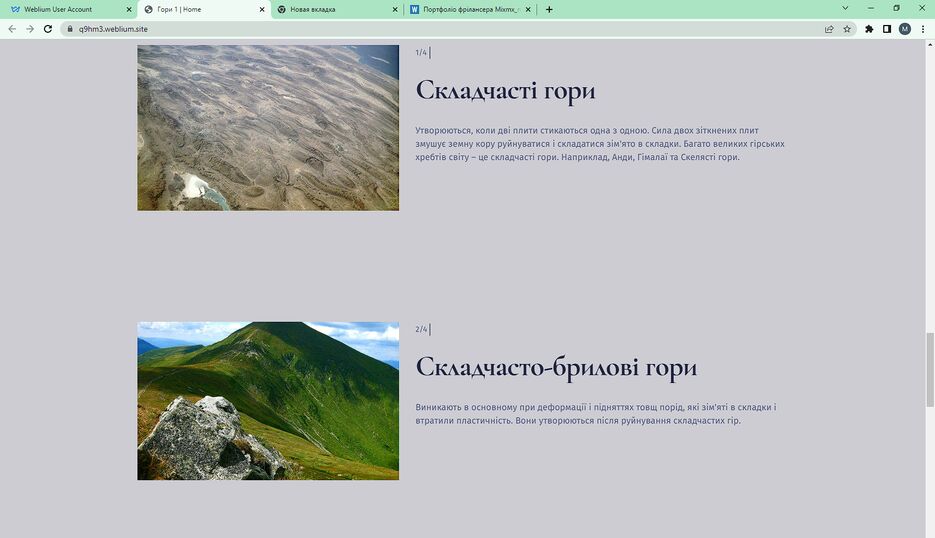The image size is (935, 538).
Task: Open Chrome three-dot menu
Action: pyautogui.click(x=923, y=29)
